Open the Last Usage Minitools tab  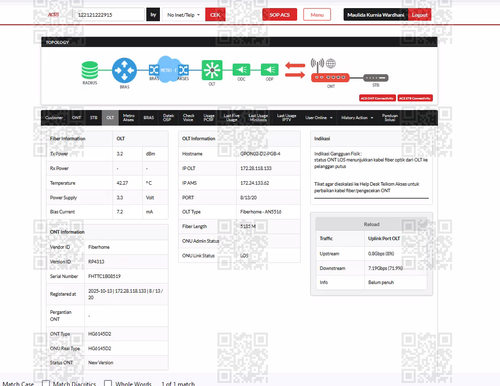pos(258,118)
